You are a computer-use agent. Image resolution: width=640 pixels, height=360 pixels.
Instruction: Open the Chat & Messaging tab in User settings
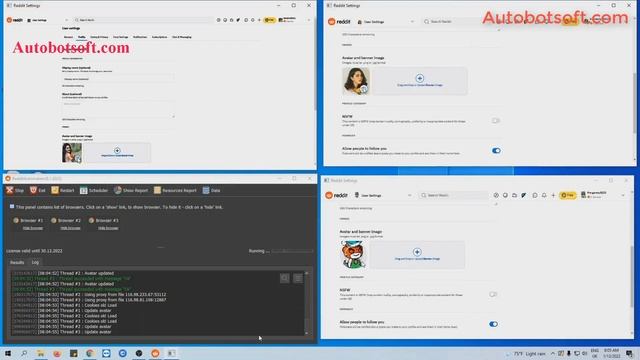coord(182,37)
